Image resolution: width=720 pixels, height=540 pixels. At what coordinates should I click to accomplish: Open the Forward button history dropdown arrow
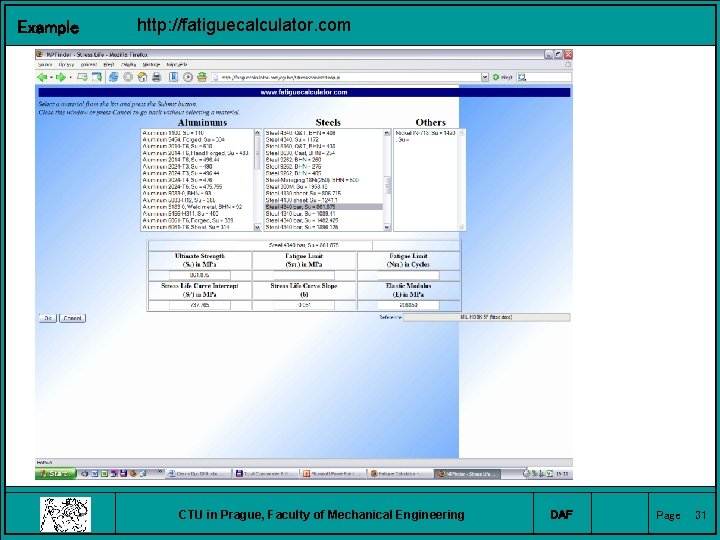tap(70, 77)
